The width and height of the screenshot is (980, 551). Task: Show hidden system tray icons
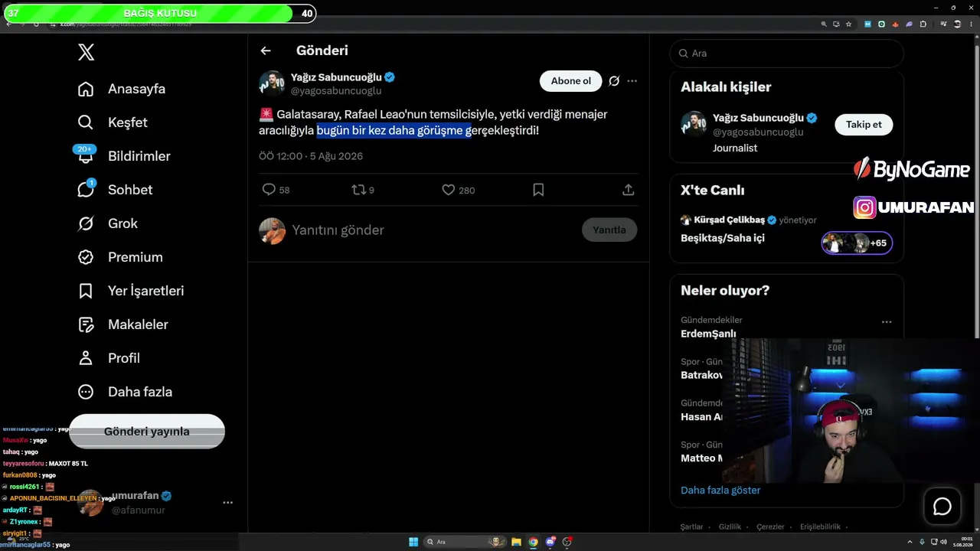910,542
